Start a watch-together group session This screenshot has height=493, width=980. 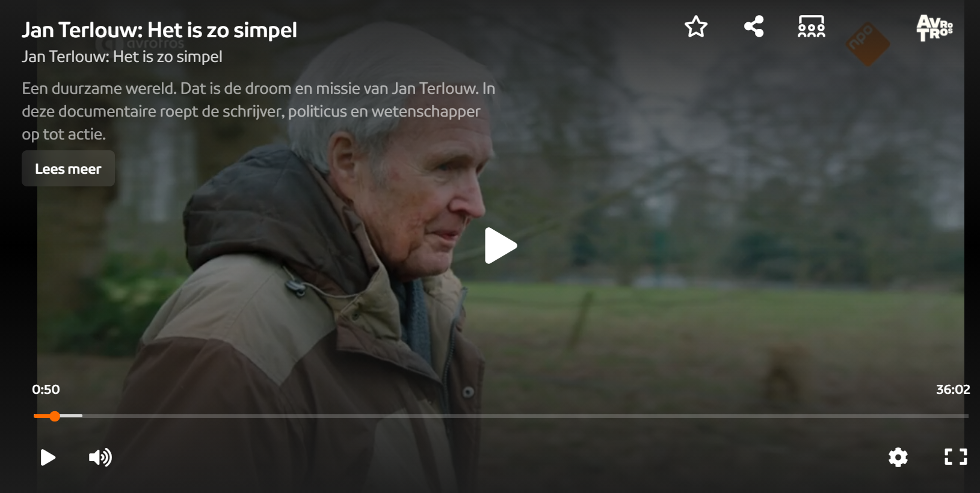(x=812, y=27)
